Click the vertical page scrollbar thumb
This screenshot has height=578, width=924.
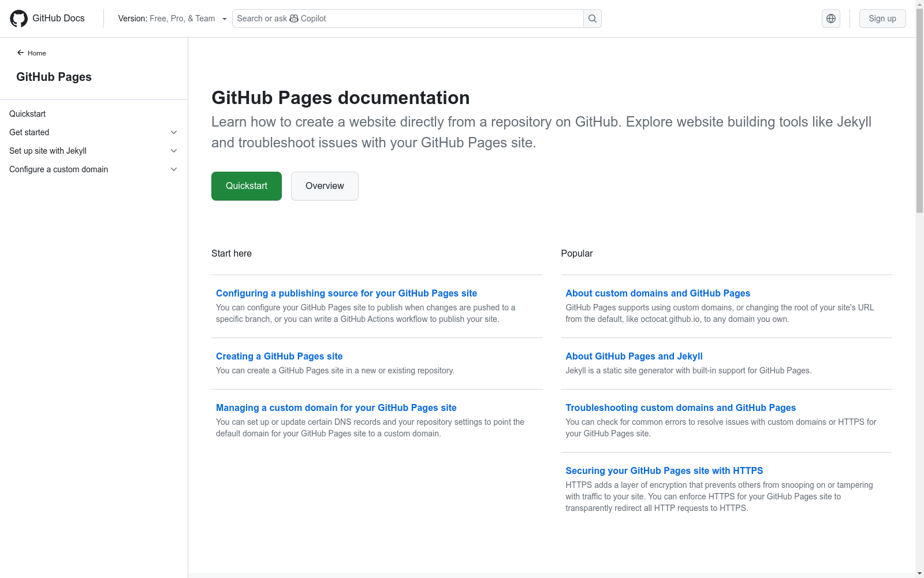919,111
